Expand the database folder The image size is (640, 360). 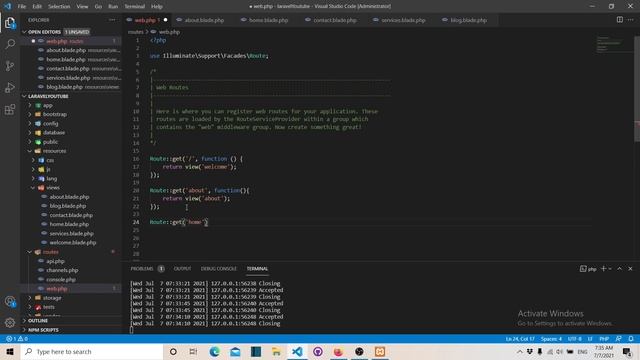(54, 133)
